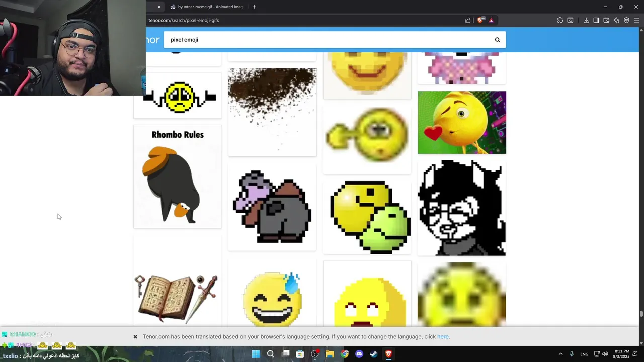Screen dimensions: 644x362
Task: Open the kissing heart emoji GIF
Action: tap(462, 122)
